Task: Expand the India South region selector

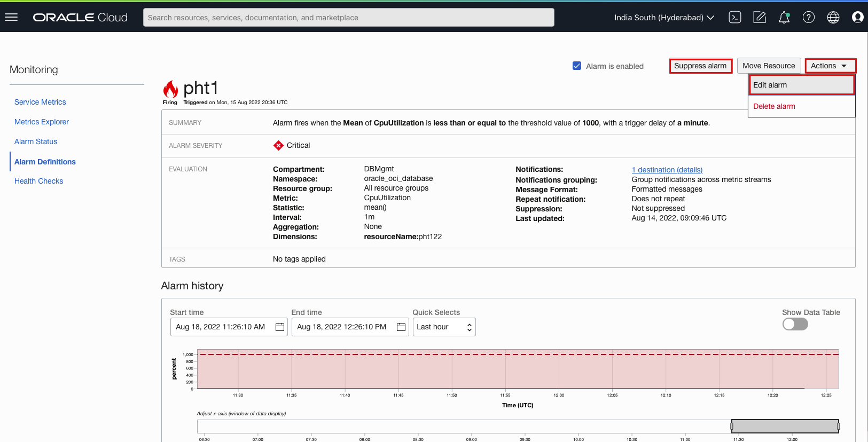Action: (x=664, y=17)
